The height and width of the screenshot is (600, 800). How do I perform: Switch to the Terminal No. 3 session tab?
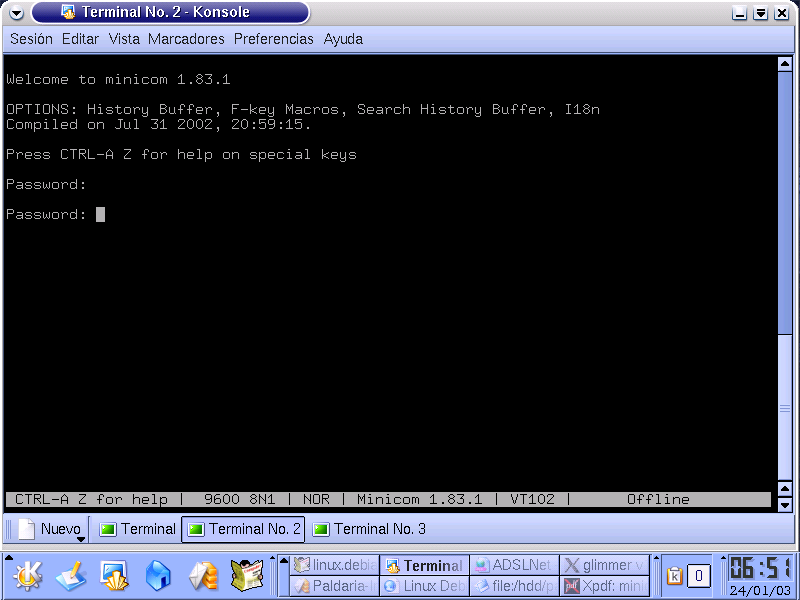coord(369,529)
